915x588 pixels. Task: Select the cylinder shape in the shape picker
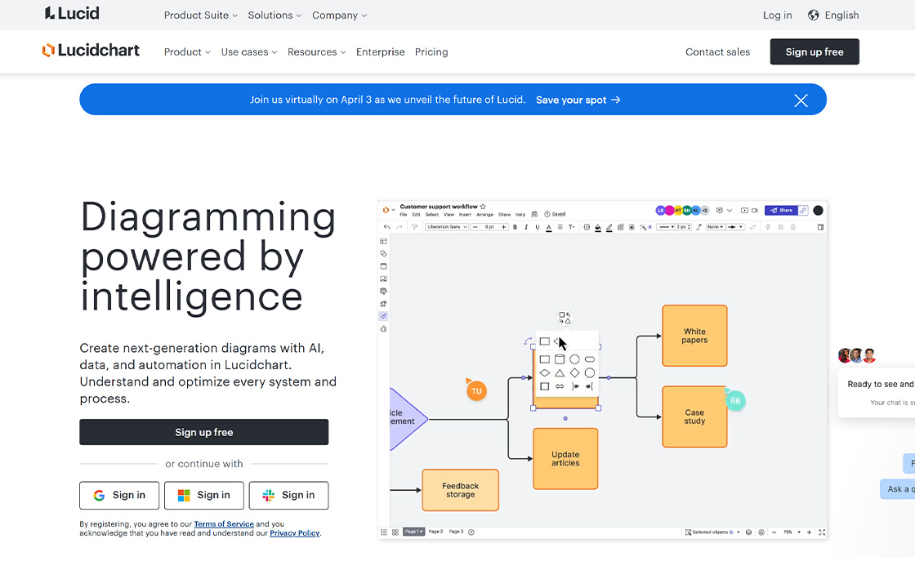click(560, 359)
